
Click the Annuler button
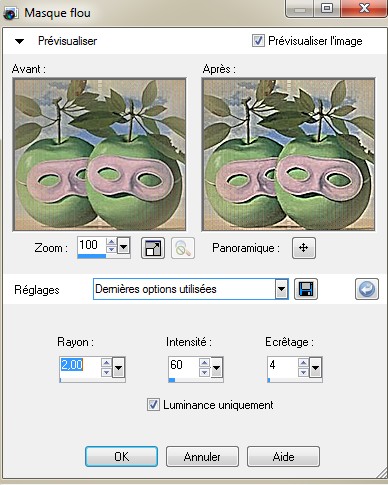202,456
